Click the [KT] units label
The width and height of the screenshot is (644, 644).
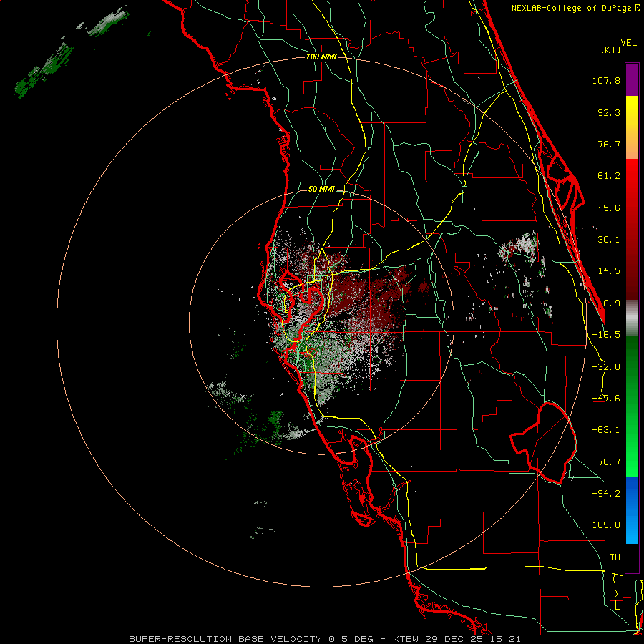(611, 49)
